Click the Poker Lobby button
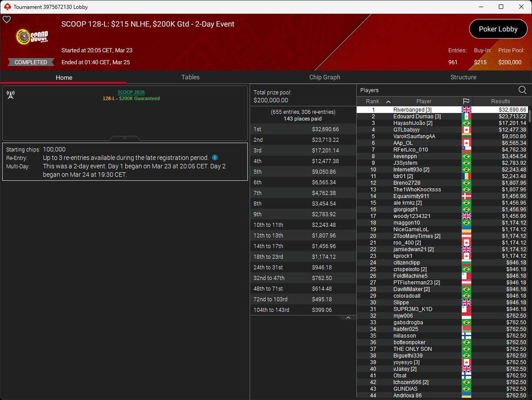This screenshot has height=400, width=532. (x=498, y=29)
